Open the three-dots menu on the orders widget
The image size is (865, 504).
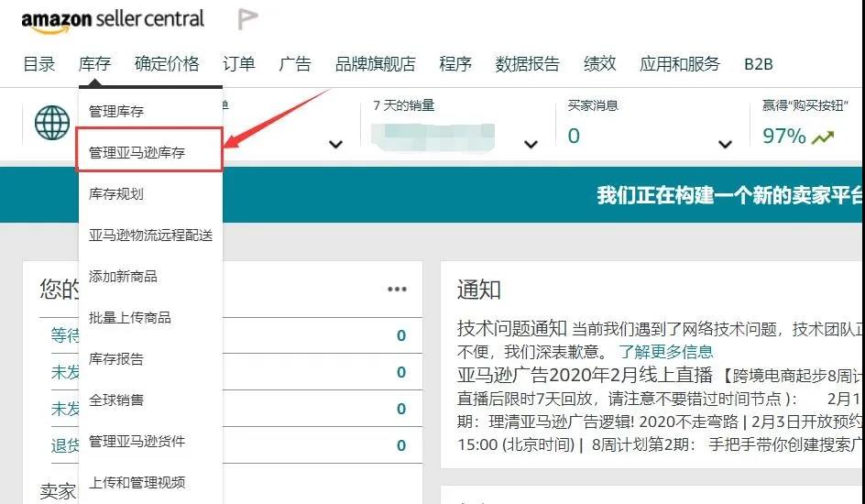pyautogui.click(x=397, y=290)
